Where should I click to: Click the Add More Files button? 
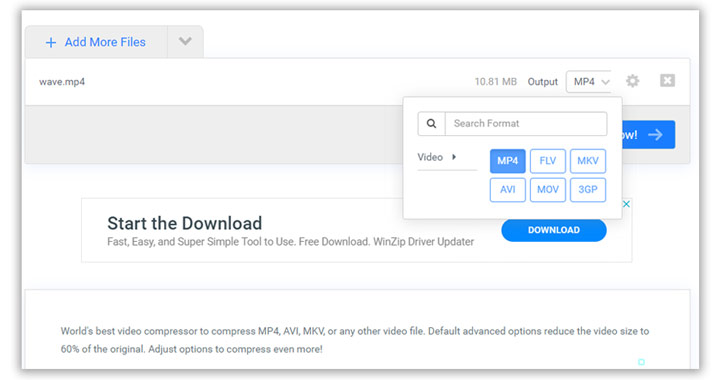[96, 42]
